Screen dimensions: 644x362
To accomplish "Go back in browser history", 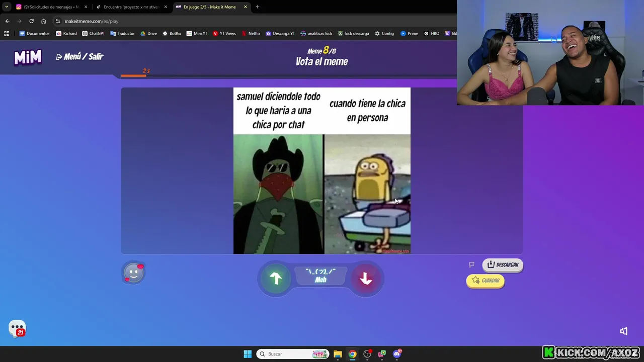I will point(7,21).
